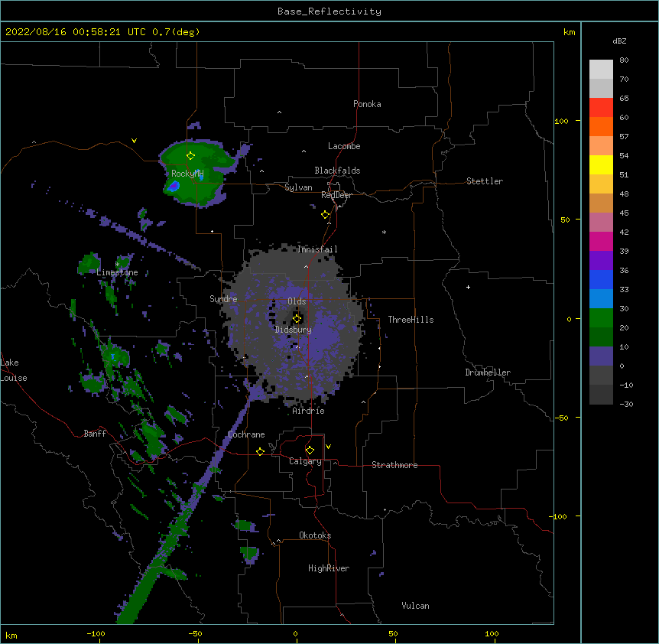The image size is (659, 644).
Task: Click the Lake Louise label
Action: click(14, 370)
